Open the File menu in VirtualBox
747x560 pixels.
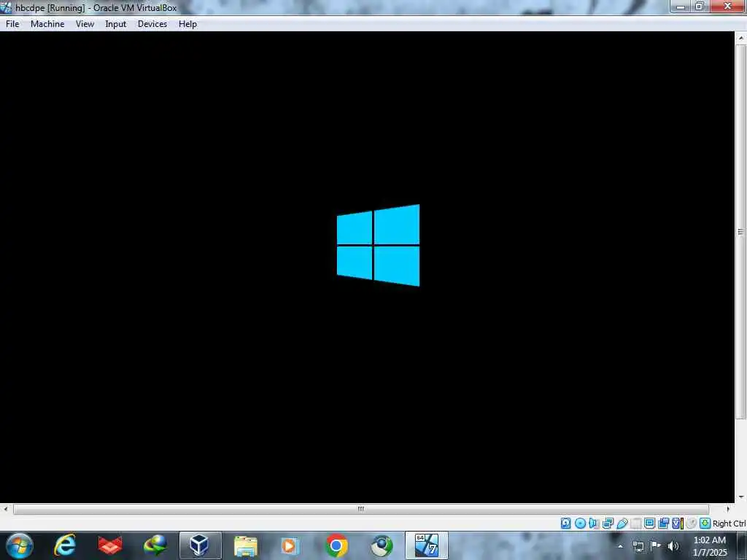(12, 24)
